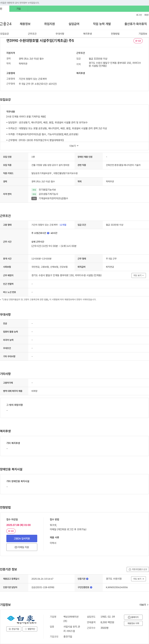Image resolution: width=149 pixels, height=644 pixels.
Task: Click the 구인인증번호 value KJKN002506240006
Action: [117, 587]
